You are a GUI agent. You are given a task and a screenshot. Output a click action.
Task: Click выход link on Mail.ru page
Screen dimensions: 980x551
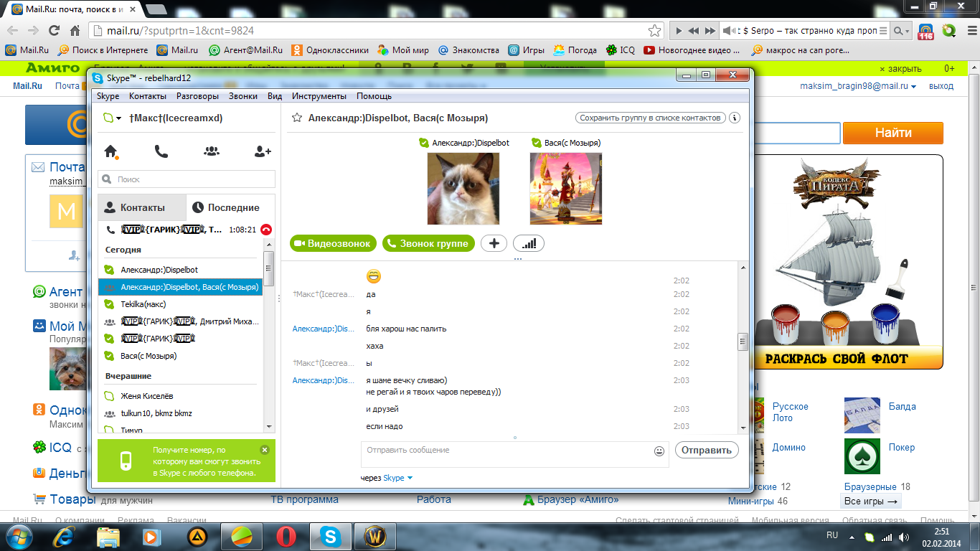pos(941,86)
